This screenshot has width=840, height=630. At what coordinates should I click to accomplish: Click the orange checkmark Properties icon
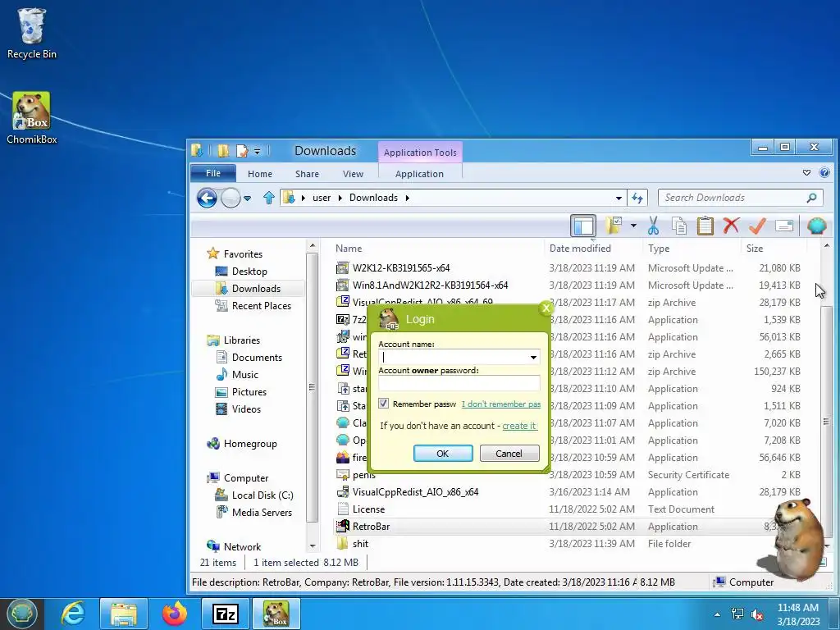757,226
